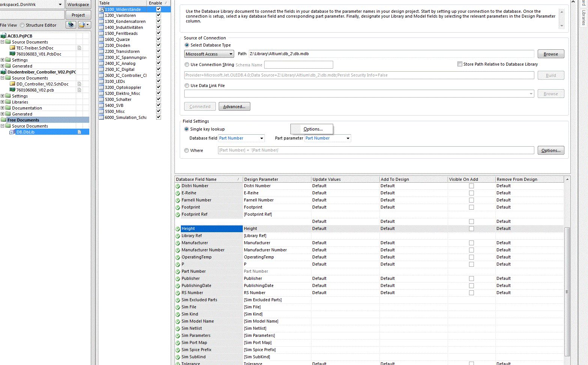The height and width of the screenshot is (365, 588).
Task: Click the ACB3.PrjPCB project icon
Action: coord(3,36)
